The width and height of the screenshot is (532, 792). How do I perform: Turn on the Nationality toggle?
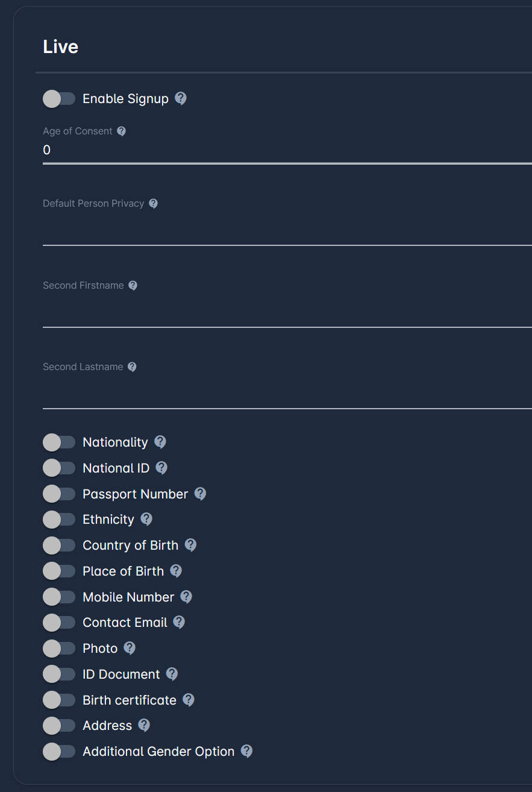(x=58, y=442)
